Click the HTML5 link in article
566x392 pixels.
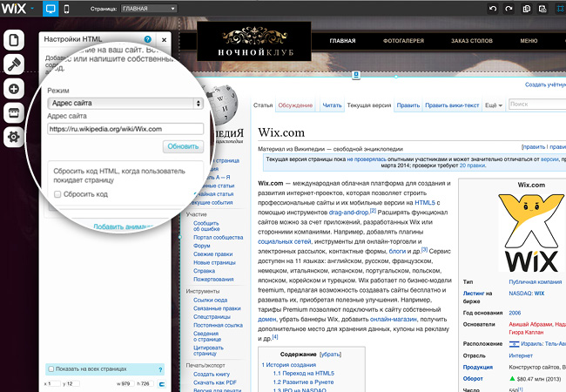pyautogui.click(x=425, y=202)
